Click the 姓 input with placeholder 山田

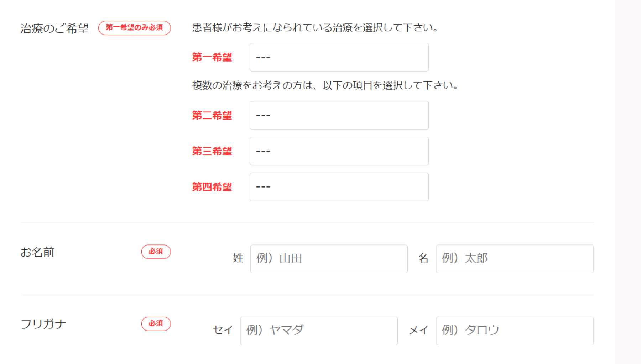(328, 259)
